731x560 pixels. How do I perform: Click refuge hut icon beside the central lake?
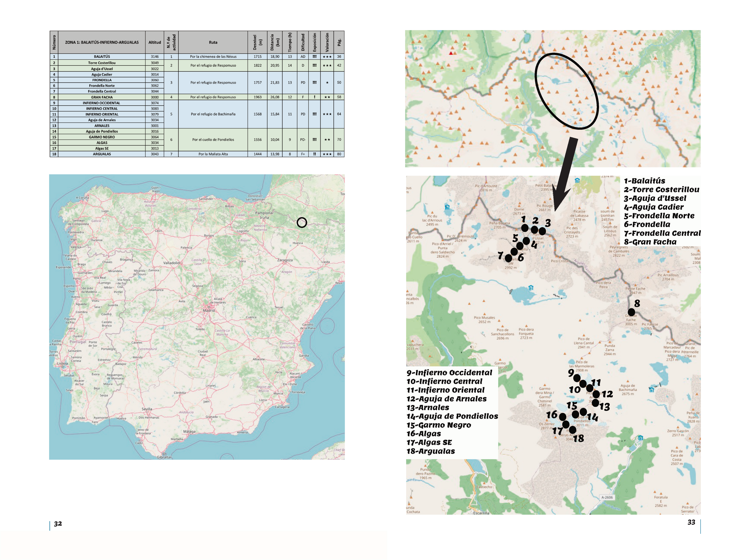tap(531, 288)
